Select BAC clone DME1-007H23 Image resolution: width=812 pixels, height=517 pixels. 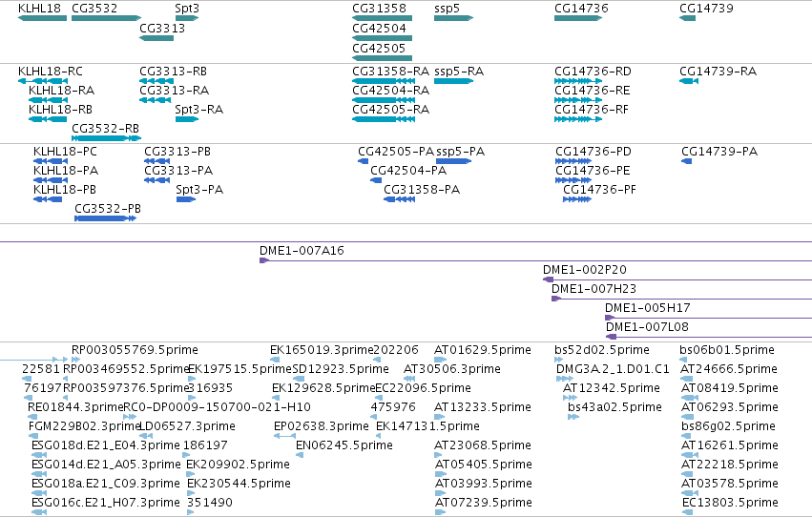681,299
